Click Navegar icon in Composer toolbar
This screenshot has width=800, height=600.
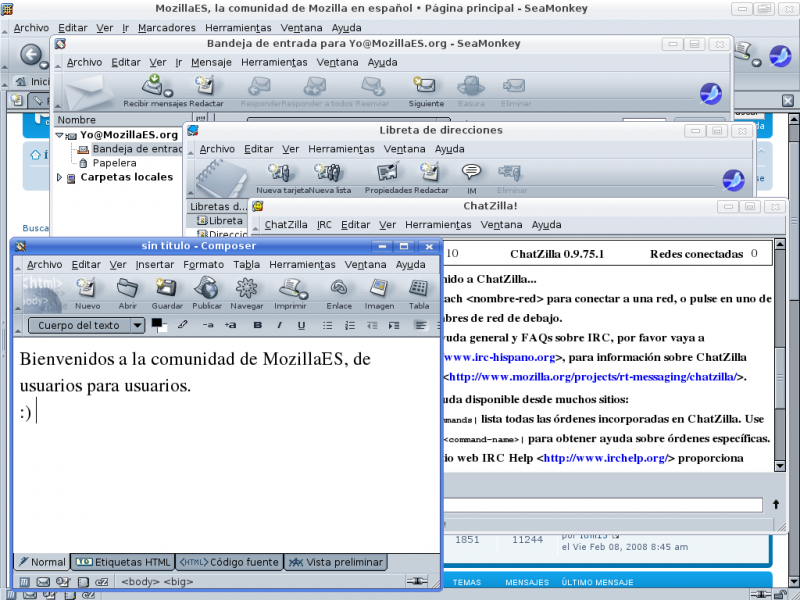pyautogui.click(x=246, y=293)
